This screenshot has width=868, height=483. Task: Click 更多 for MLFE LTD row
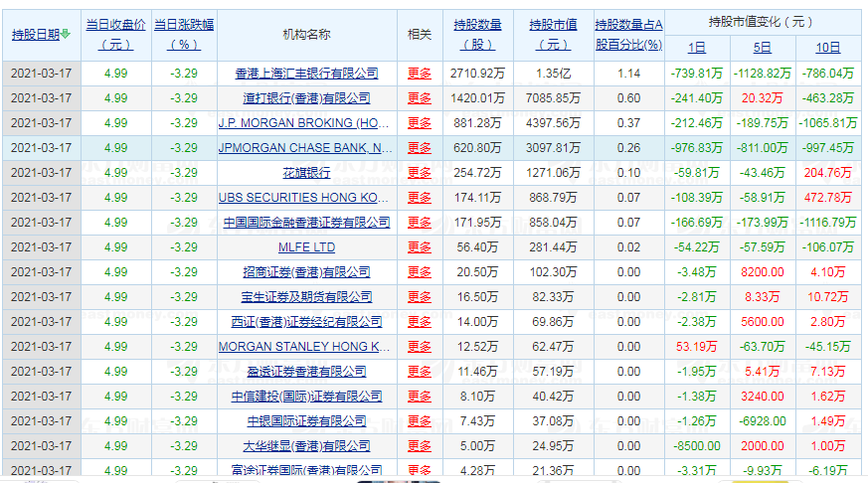click(x=420, y=247)
